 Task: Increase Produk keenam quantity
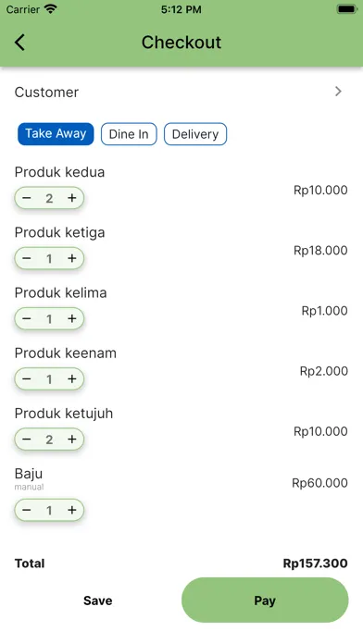tap(72, 378)
